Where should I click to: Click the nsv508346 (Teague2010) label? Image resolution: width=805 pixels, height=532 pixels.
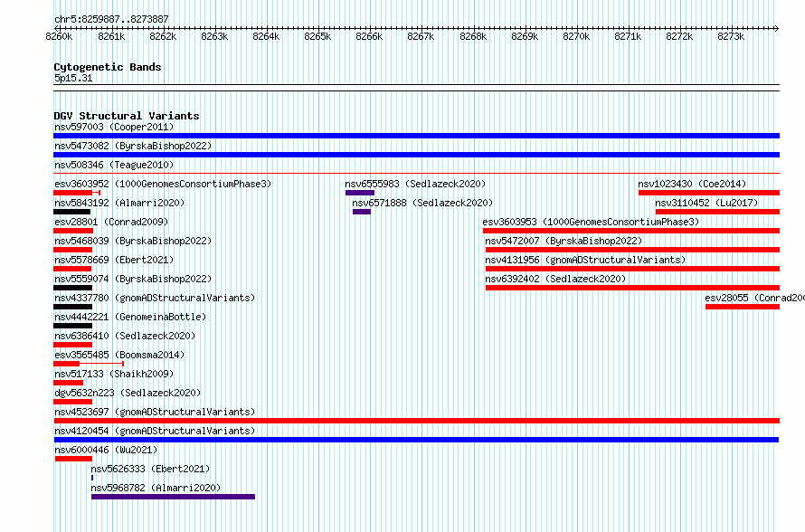(114, 165)
